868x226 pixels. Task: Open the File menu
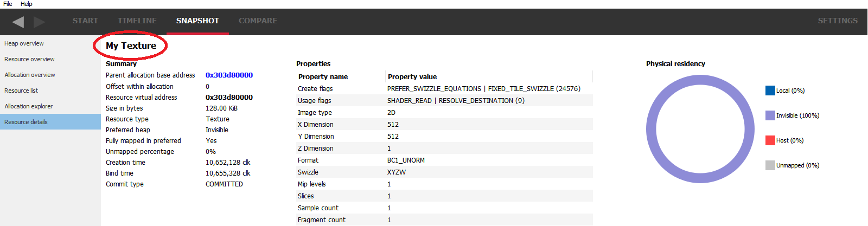tap(8, 4)
